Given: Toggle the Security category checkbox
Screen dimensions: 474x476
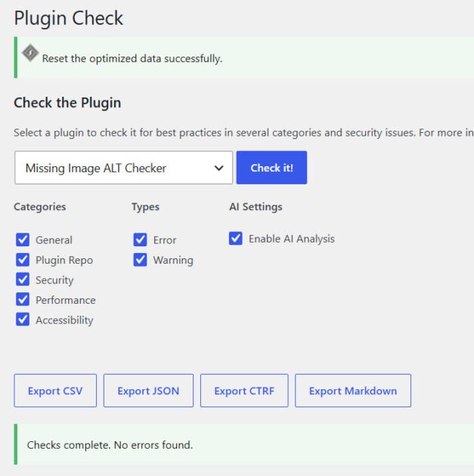Looking at the screenshot, I should pos(23,280).
